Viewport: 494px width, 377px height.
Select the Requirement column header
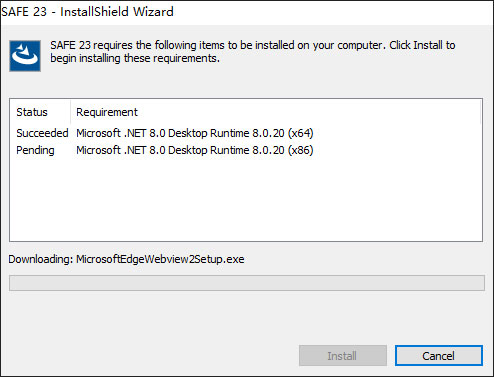point(107,112)
